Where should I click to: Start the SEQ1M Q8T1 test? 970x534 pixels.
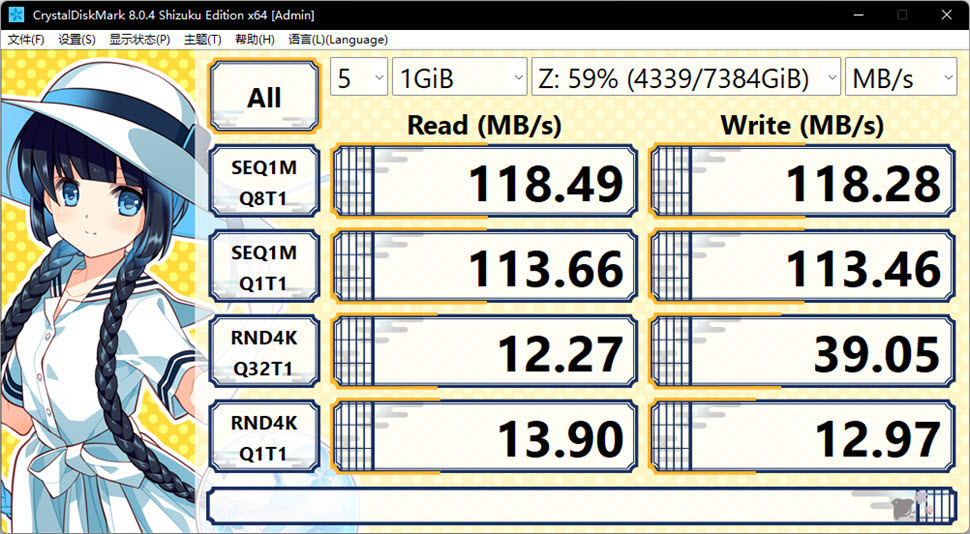click(x=265, y=181)
